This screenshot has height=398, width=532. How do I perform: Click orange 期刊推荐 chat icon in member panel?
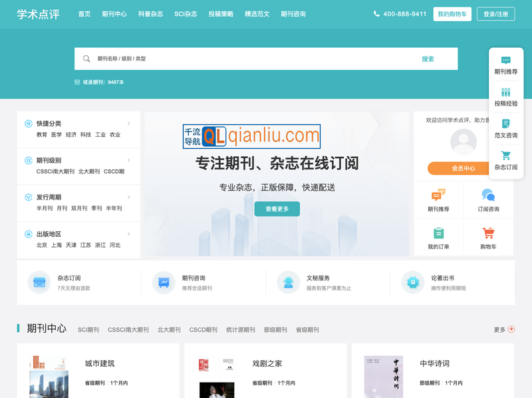[x=437, y=195]
